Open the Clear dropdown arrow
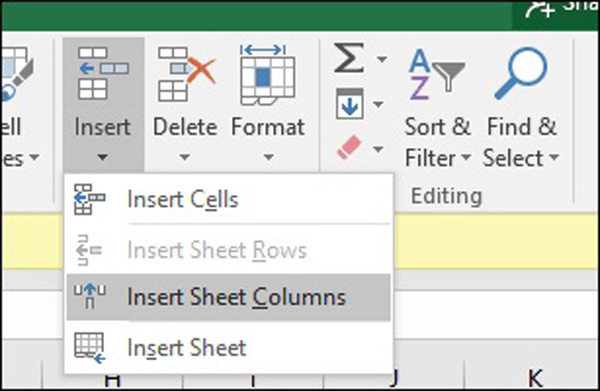This screenshot has height=391, width=600. click(x=378, y=149)
